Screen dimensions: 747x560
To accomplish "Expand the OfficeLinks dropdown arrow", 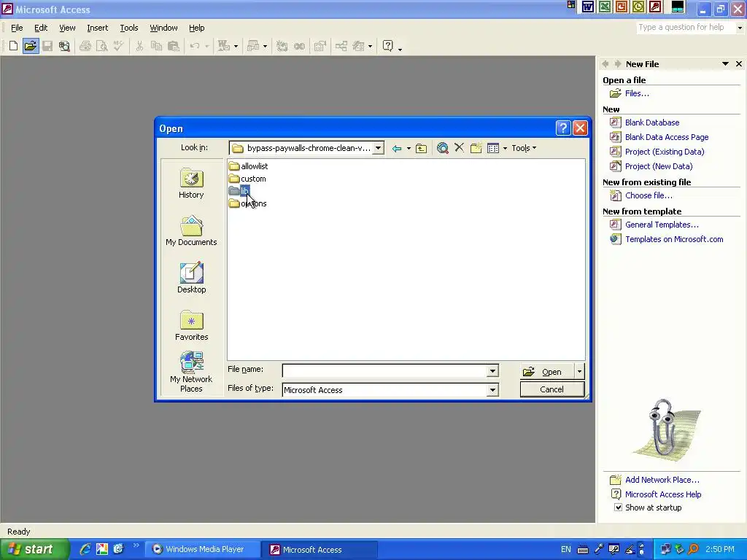I will [236, 46].
